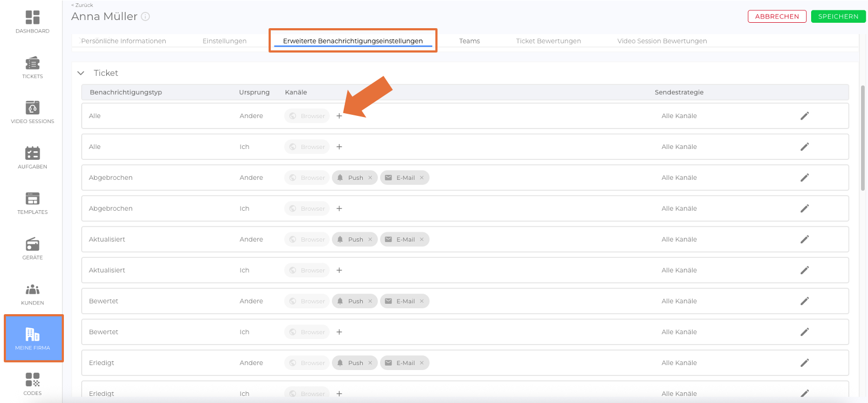
Task: Add a channel to the Alle / Andere row
Action: click(340, 116)
